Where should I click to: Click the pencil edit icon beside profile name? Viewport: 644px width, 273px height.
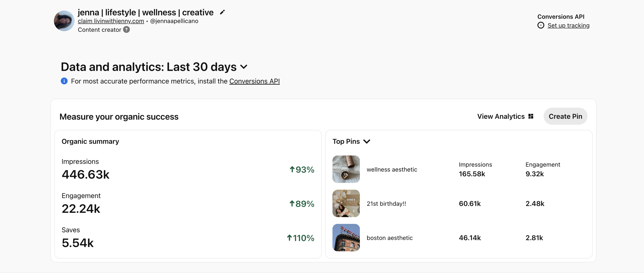[x=222, y=12]
